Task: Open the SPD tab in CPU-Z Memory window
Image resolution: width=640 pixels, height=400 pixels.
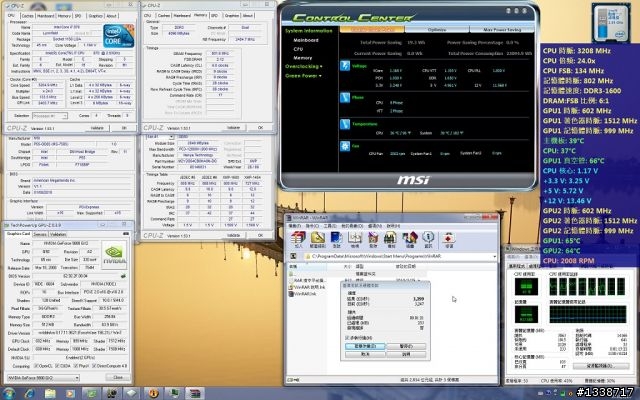Action: coord(214,16)
